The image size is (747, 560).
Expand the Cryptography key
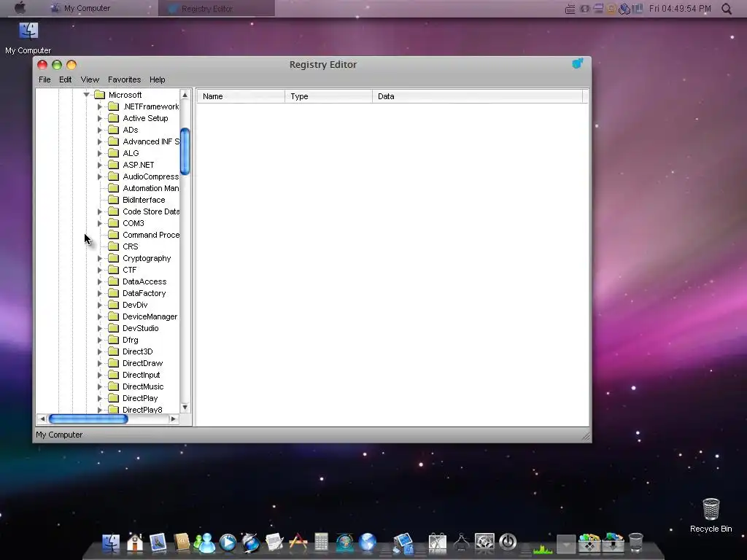click(99, 258)
